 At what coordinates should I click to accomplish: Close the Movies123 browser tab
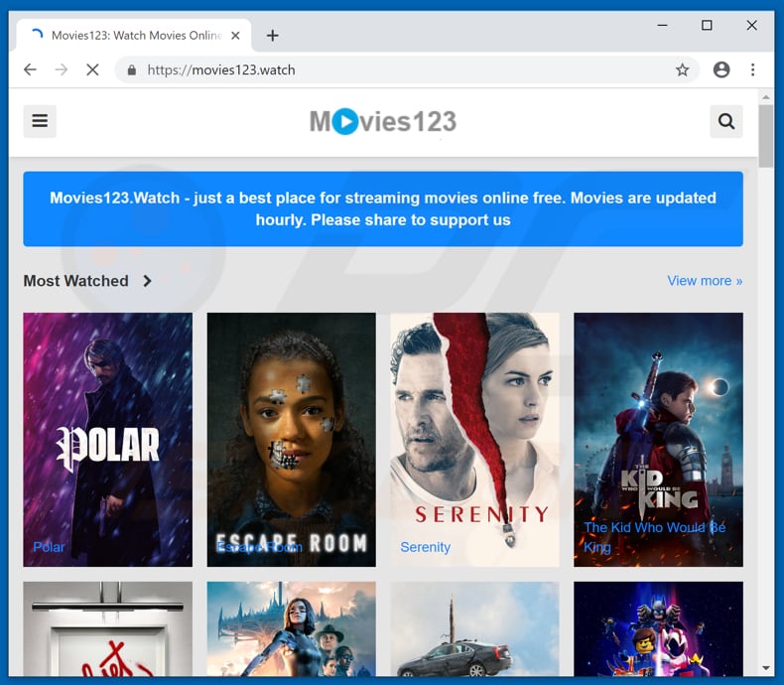tap(235, 36)
